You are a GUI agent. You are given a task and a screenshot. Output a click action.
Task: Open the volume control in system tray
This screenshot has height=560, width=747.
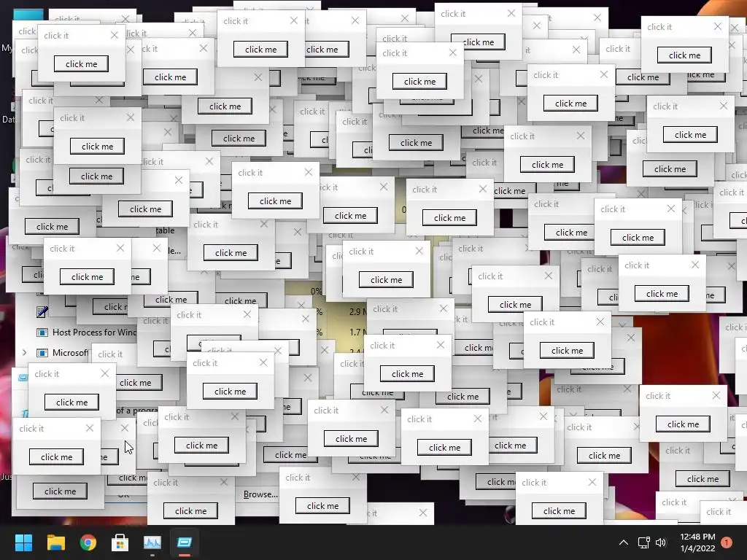coord(661,542)
